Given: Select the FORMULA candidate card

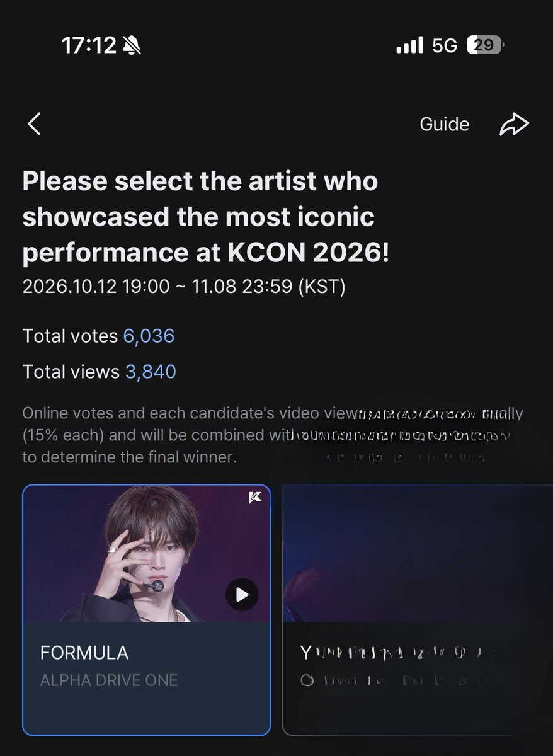Looking at the screenshot, I should tap(147, 610).
